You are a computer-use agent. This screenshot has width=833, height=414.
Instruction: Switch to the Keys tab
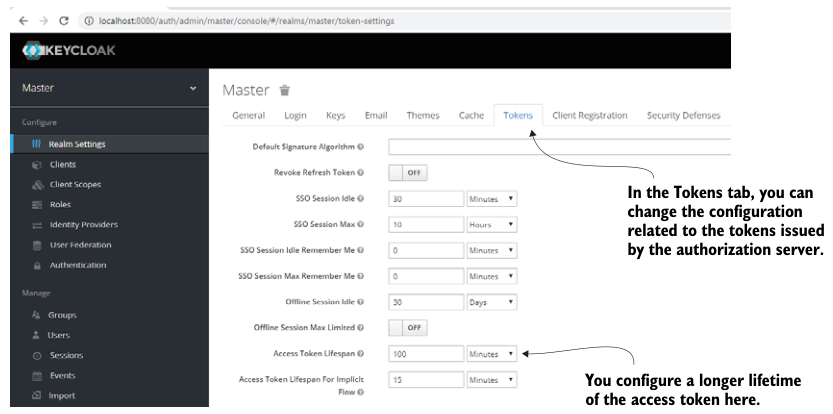[335, 115]
